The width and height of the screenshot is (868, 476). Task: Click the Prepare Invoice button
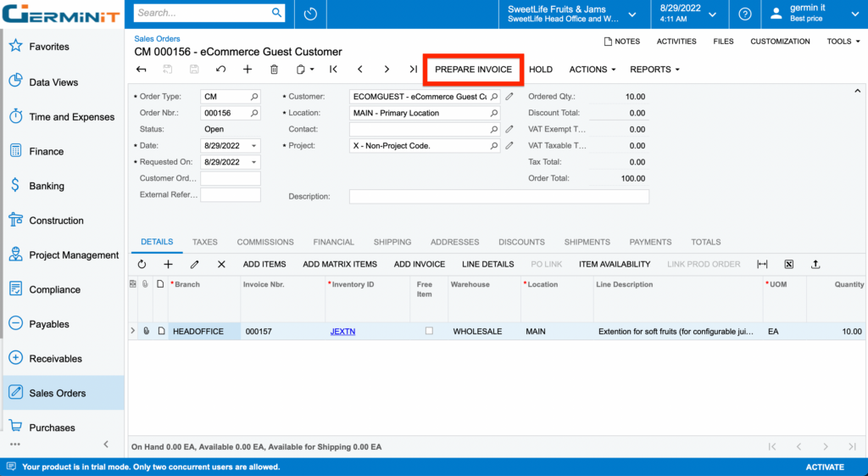point(473,70)
